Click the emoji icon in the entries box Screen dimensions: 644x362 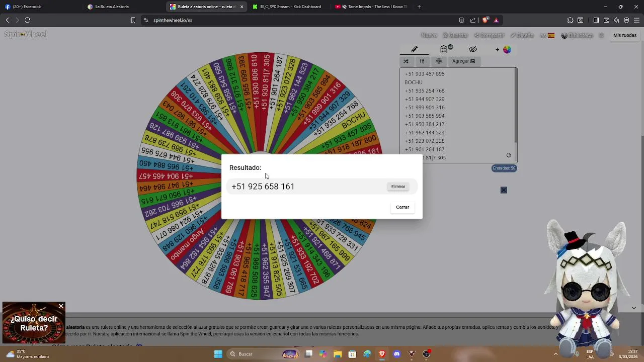[509, 155]
